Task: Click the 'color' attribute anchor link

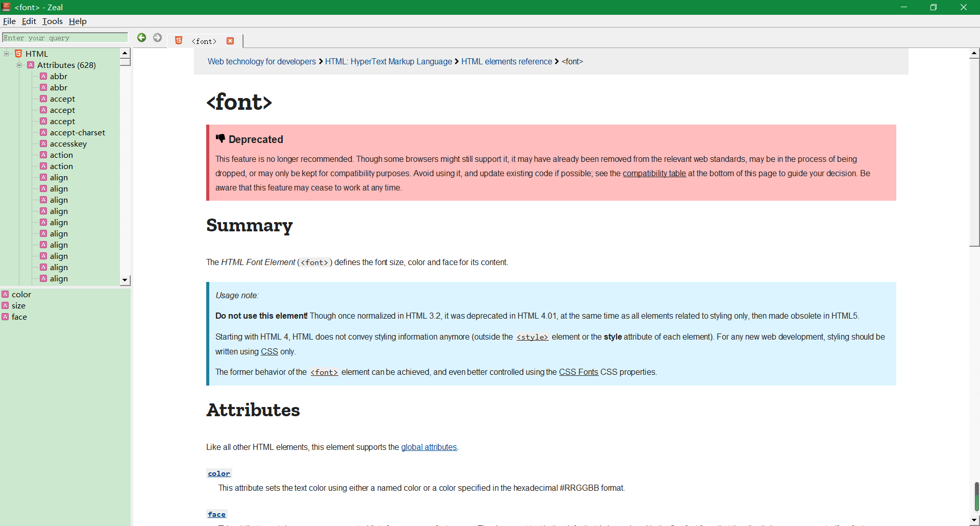Action: [x=219, y=473]
